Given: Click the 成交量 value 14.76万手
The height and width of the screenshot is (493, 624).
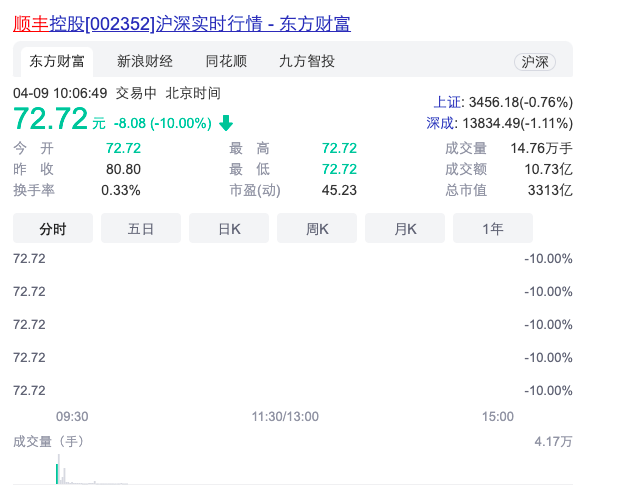Looking at the screenshot, I should point(541,148).
